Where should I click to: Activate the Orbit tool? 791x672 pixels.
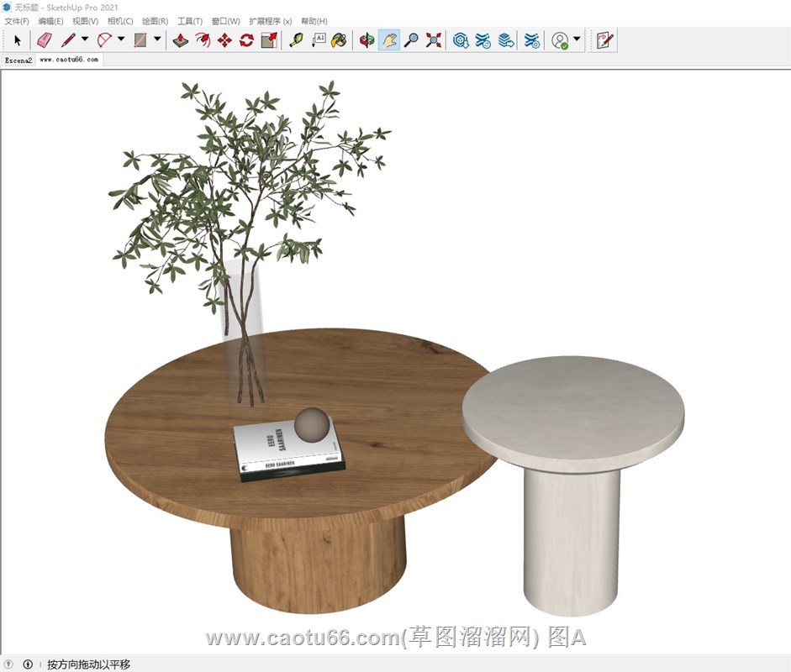point(366,39)
